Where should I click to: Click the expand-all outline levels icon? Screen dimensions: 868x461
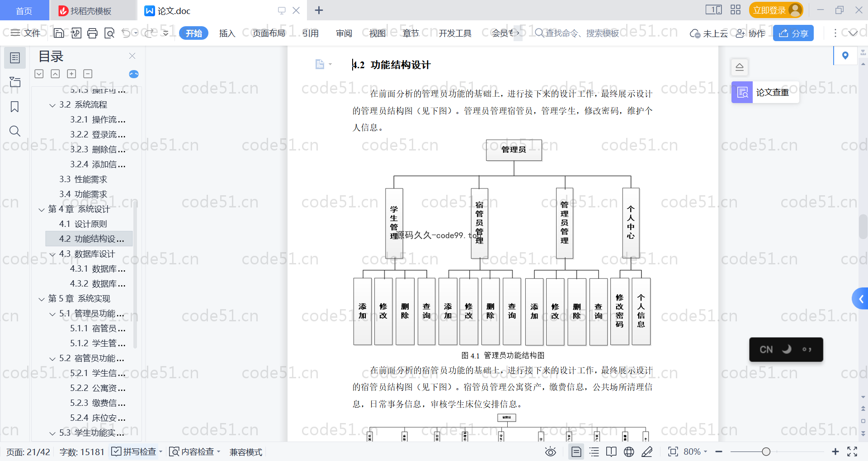tap(39, 74)
